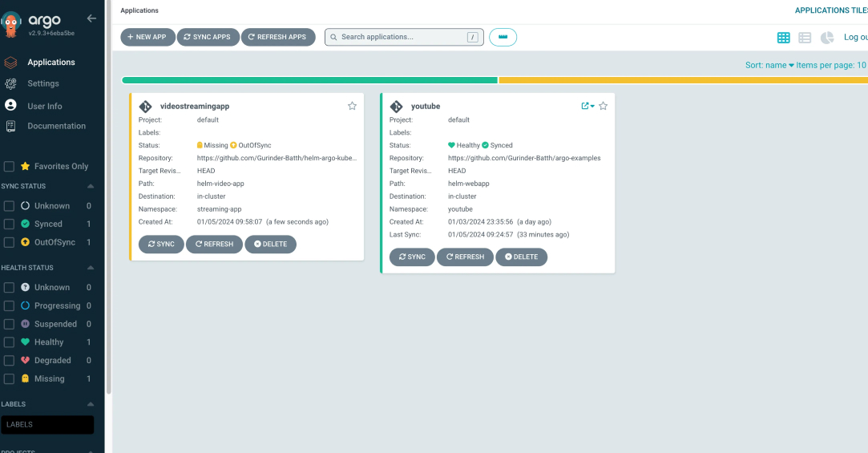Open youtube external link icon
This screenshot has width=868, height=453.
pos(585,106)
